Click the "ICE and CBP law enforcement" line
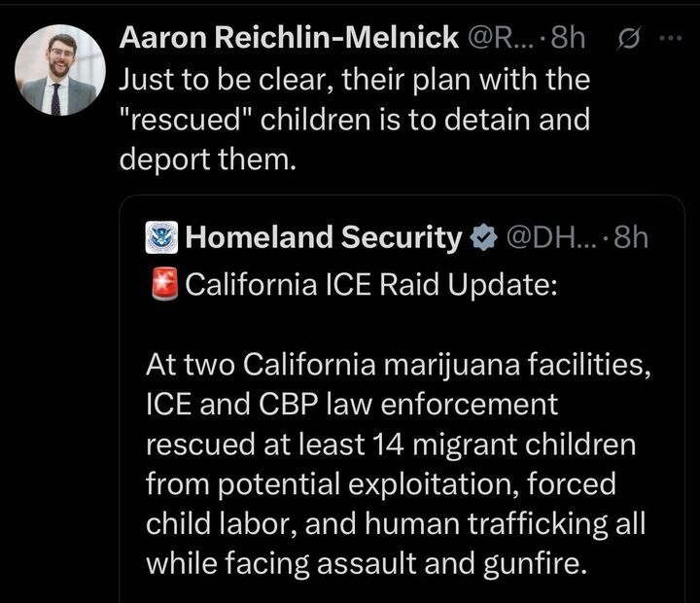 click(352, 404)
